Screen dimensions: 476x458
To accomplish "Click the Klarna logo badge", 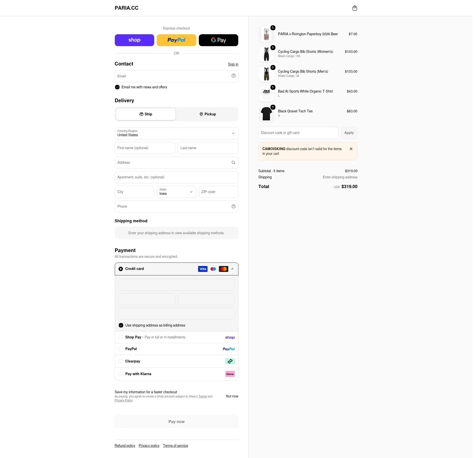I will pos(230,374).
